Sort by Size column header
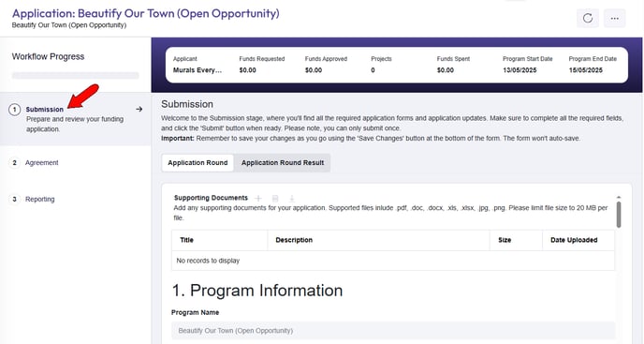644x344 pixels. pos(516,240)
